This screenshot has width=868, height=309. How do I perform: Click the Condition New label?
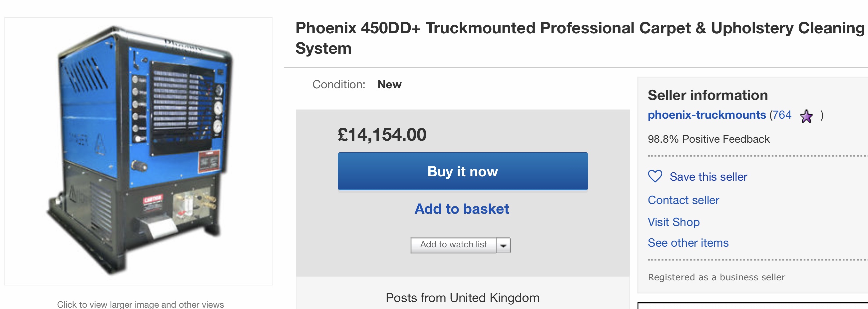[389, 84]
